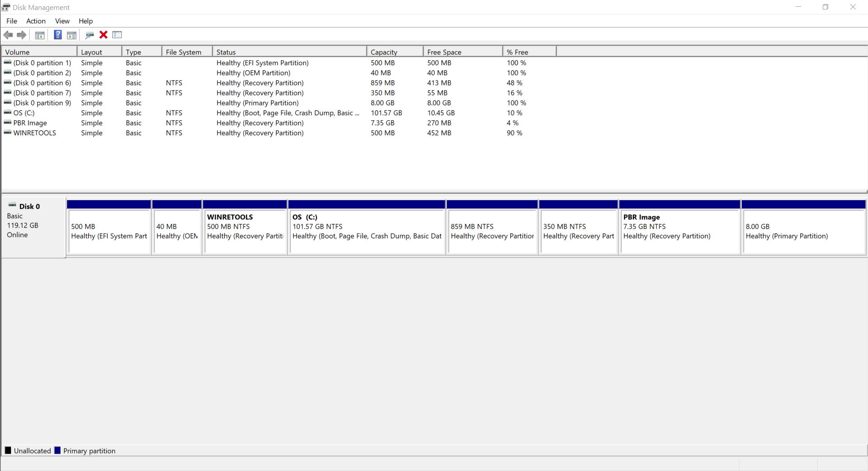This screenshot has height=471, width=868.
Task: Sort by the Free Space column header
Action: click(x=463, y=52)
